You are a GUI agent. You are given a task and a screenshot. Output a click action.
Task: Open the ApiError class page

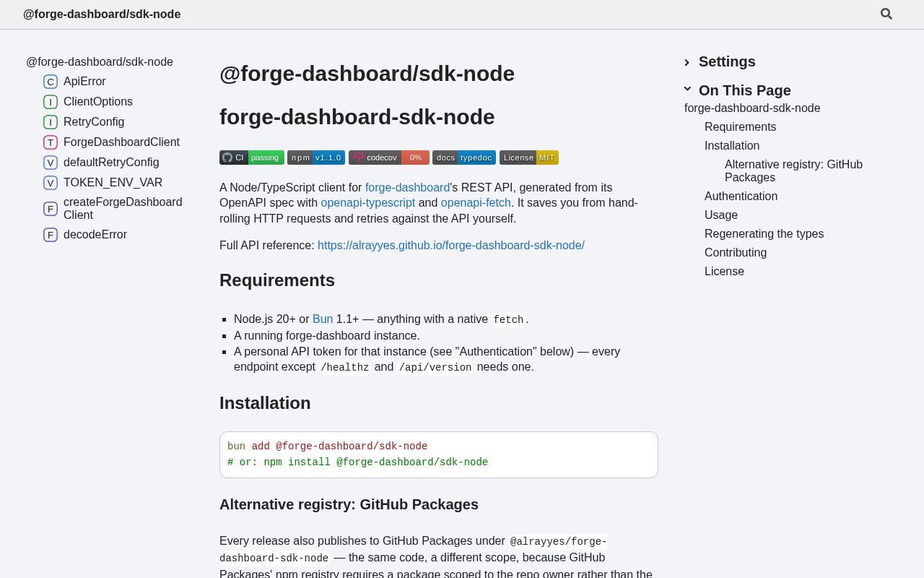click(84, 82)
